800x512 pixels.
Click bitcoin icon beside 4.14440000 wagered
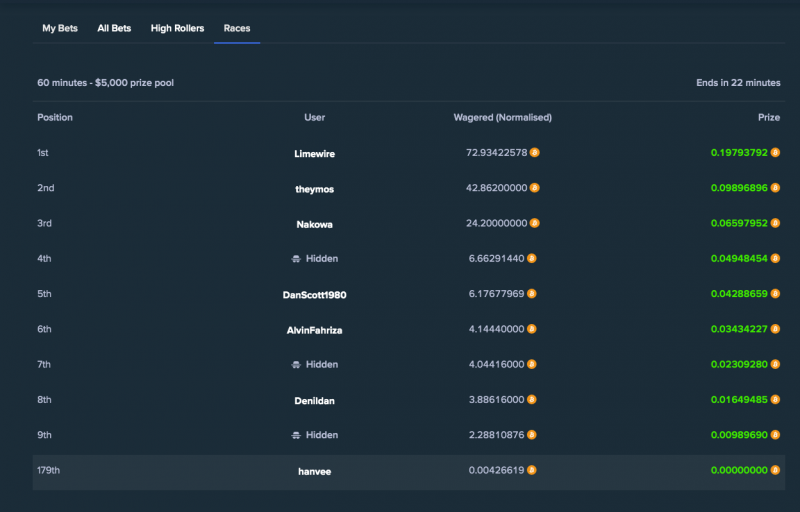tap(532, 329)
